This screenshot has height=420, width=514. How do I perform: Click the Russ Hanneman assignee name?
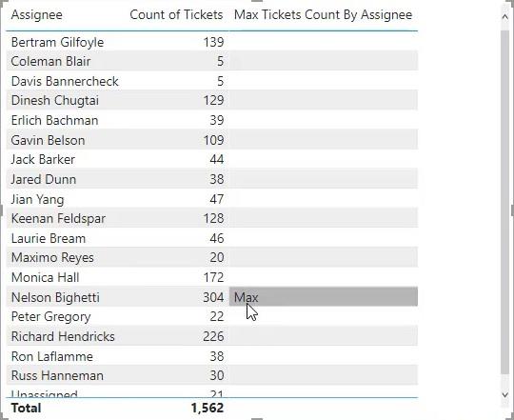pyautogui.click(x=57, y=376)
